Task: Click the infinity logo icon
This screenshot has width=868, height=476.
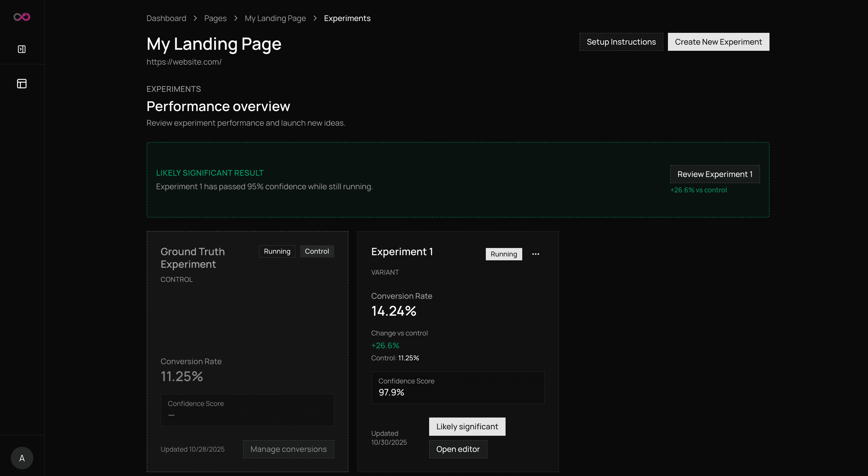Action: [x=22, y=17]
